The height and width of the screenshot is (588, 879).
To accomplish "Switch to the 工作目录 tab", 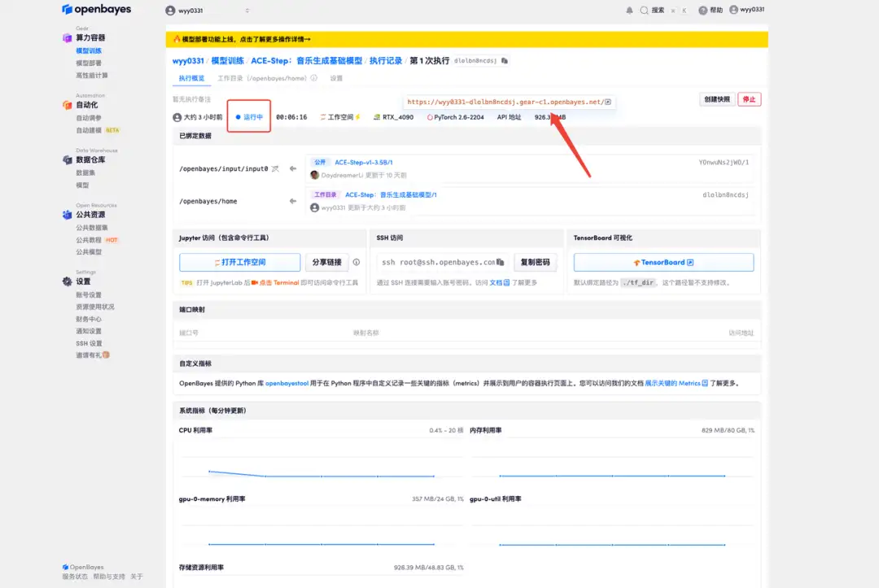I will (x=262, y=78).
